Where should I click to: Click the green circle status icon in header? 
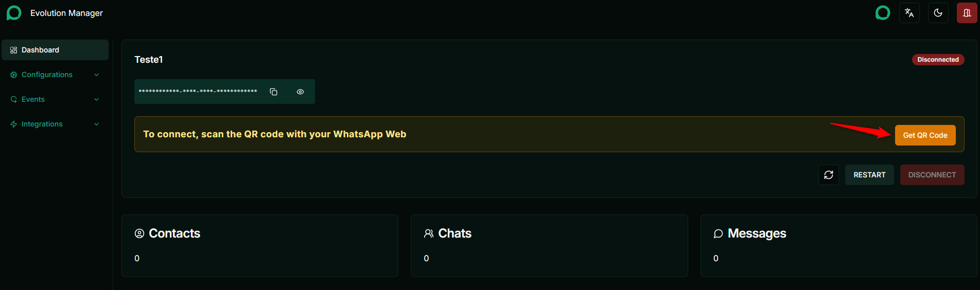click(x=882, y=13)
